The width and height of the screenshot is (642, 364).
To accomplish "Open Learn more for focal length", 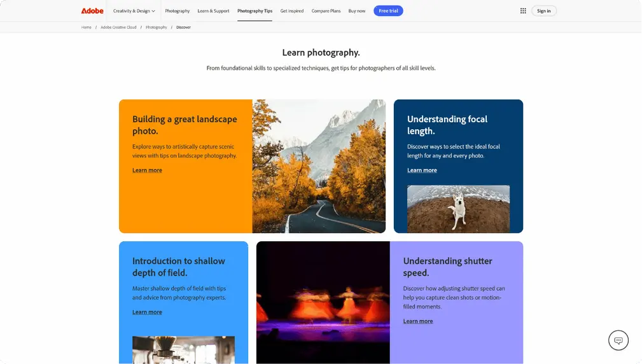I will (x=422, y=171).
